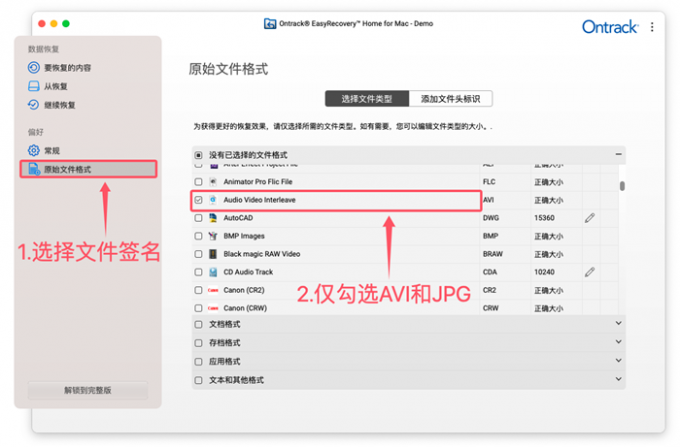Image resolution: width=680 pixels, height=447 pixels.
Task: Click the FLC extension cell
Action: click(489, 182)
